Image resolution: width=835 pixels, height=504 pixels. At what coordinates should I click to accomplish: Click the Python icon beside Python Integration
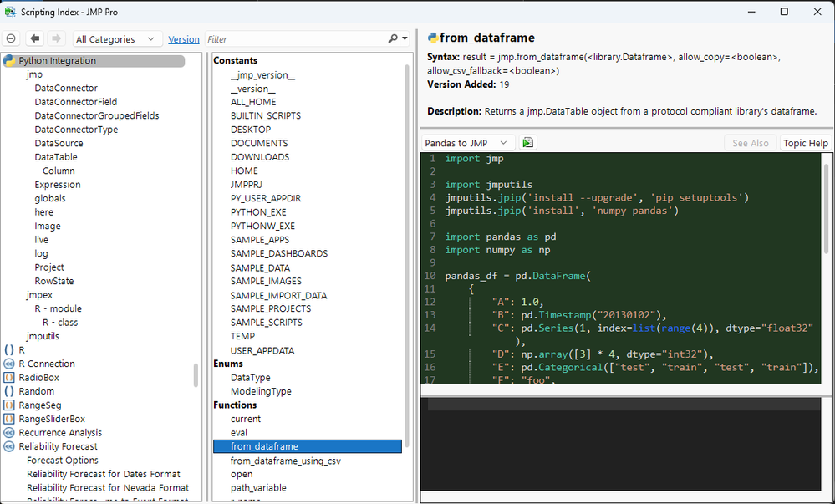point(9,61)
